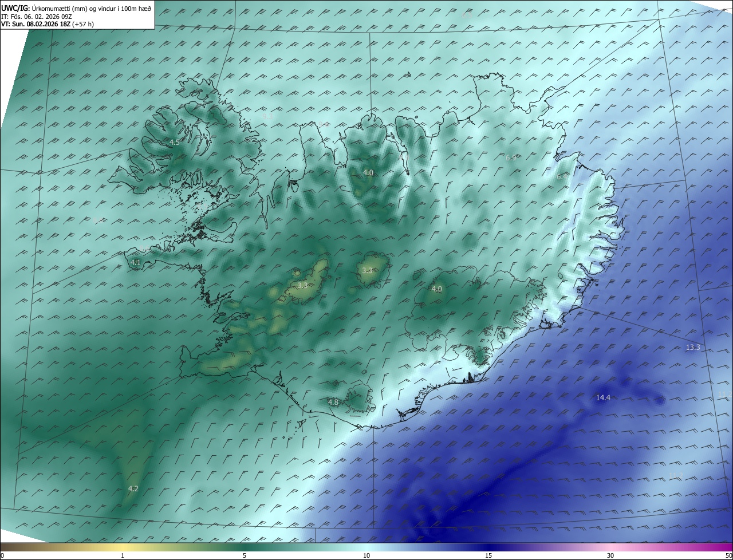Click the 0 tick on the color scale
733x560 pixels.
click(x=2, y=555)
